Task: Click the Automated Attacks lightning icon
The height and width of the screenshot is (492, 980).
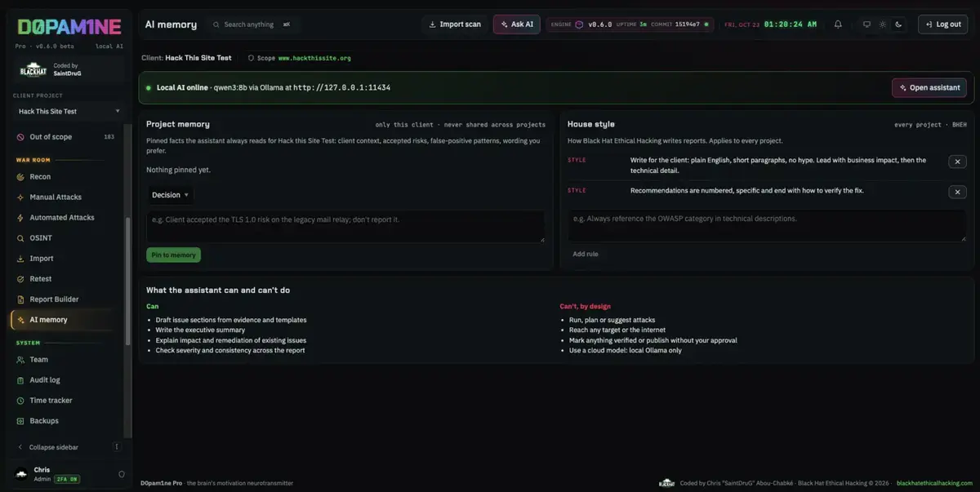Action: coord(21,217)
